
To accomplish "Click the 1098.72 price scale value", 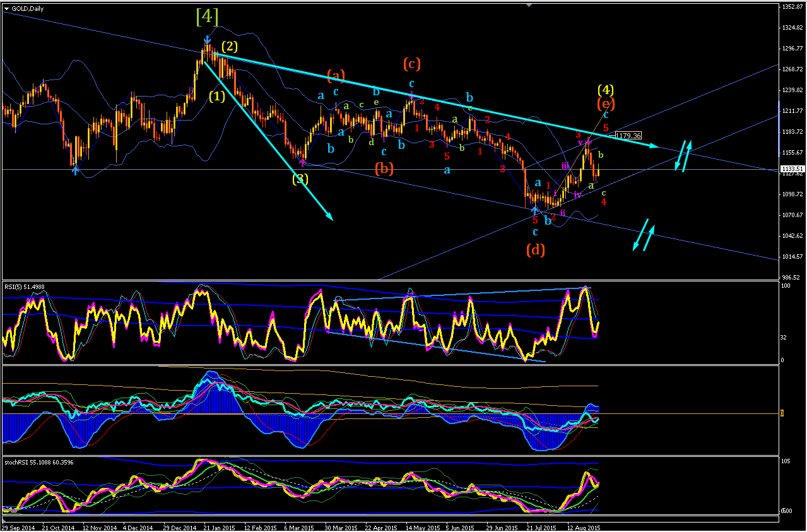I will point(791,194).
